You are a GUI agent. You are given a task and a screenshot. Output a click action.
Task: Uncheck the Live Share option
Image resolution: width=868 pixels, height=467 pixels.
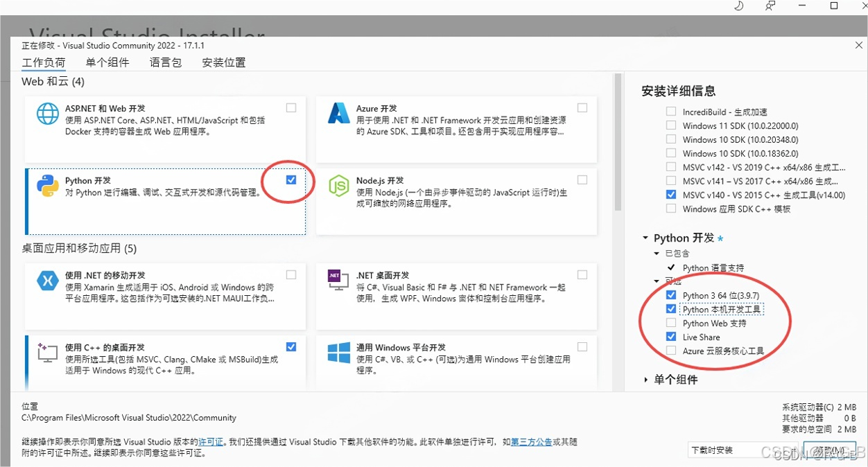tap(670, 337)
